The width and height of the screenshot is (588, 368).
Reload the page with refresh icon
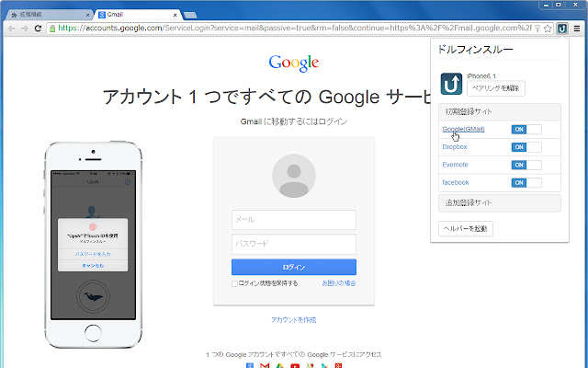pos(38,29)
